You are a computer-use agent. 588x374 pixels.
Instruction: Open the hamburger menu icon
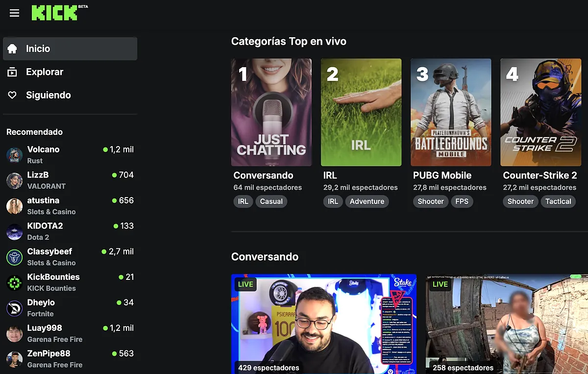[x=15, y=13]
